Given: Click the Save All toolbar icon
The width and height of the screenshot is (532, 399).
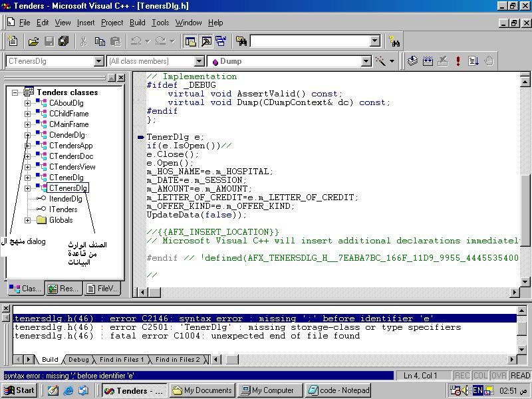Looking at the screenshot, I should point(63,41).
